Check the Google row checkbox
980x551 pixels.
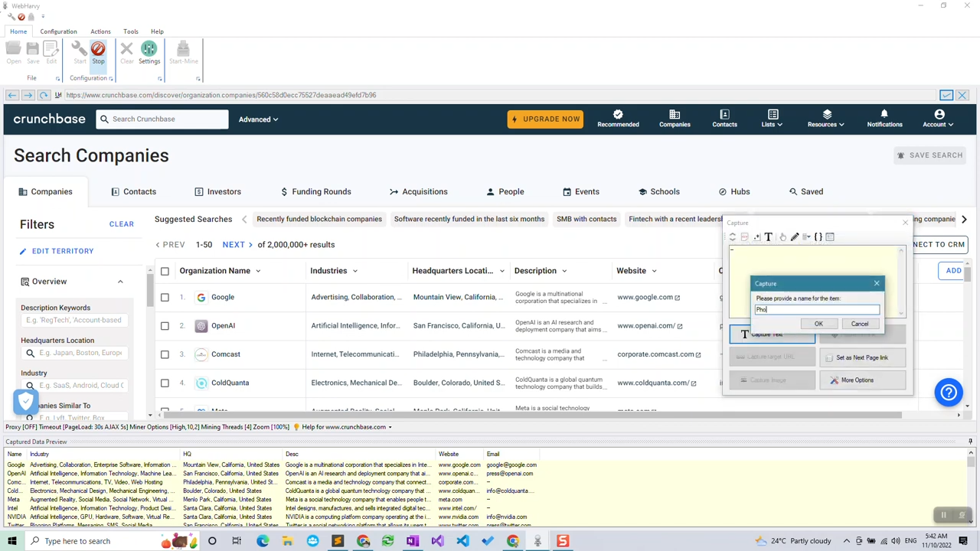[165, 298]
